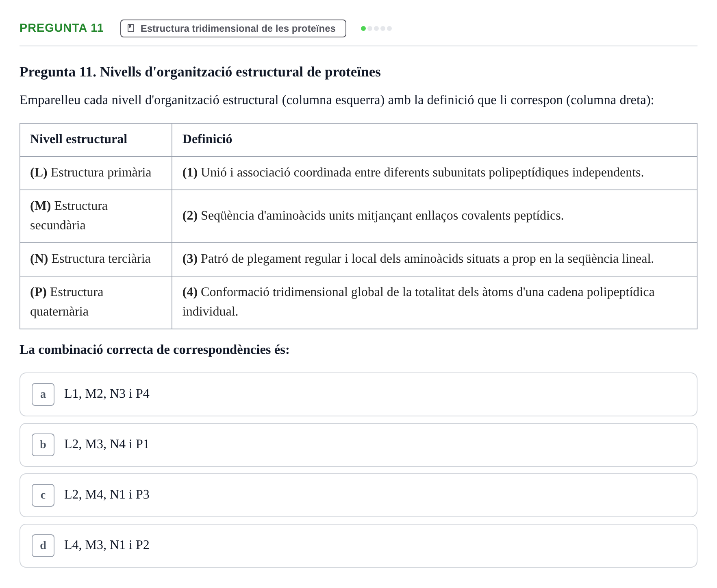Click definition (2) 'Seqüència d'aminoàcids' cell
Viewport: 717px width, 588px height.
(x=435, y=216)
